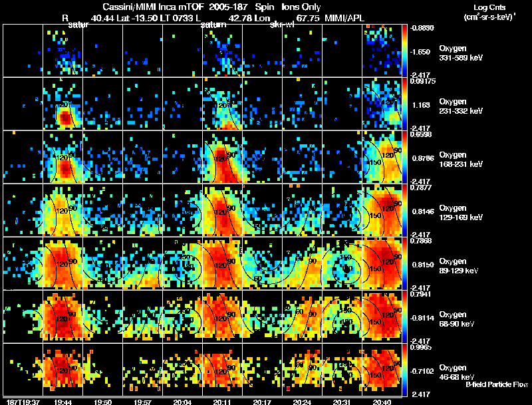Click the color bar beside Oxygen 89-129 keV
The width and height of the screenshot is (532, 405).
404,263
